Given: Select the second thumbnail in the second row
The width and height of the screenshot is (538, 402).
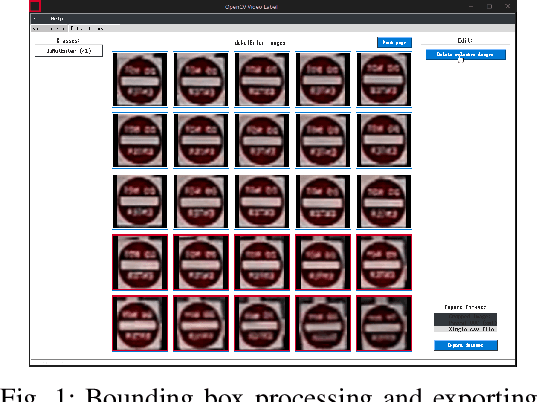Looking at the screenshot, I should pos(201,140).
